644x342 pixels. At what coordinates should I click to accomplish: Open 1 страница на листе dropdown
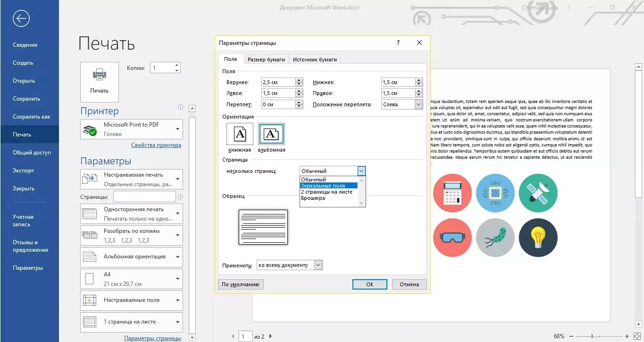(132, 322)
